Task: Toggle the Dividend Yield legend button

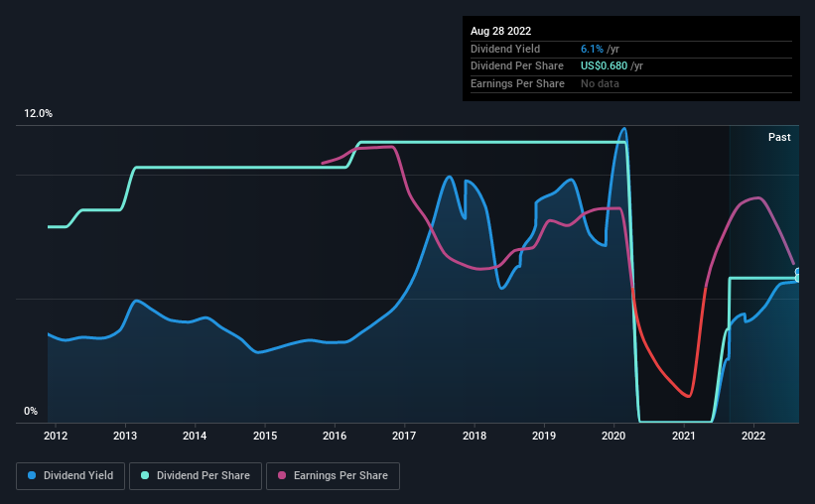Action: click(70, 476)
